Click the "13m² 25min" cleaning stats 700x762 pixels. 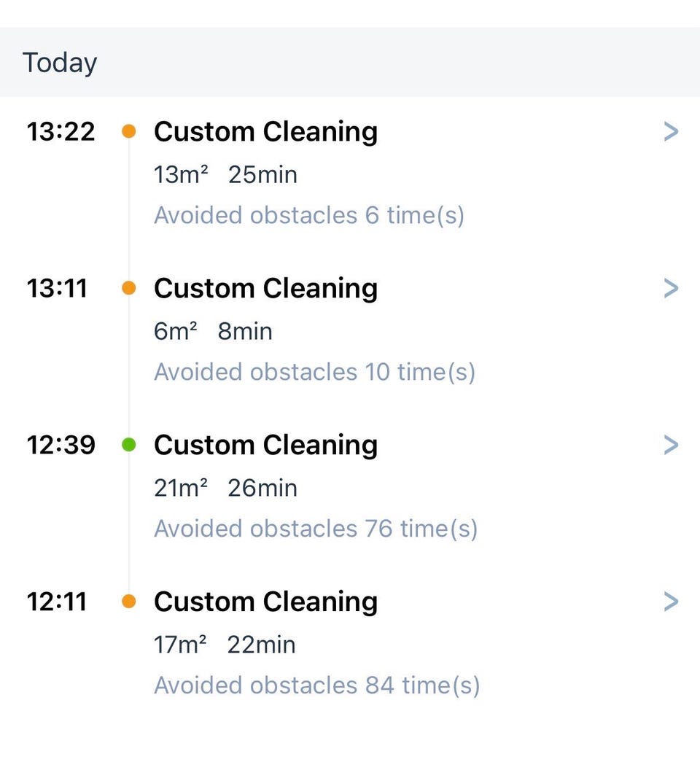coord(225,175)
